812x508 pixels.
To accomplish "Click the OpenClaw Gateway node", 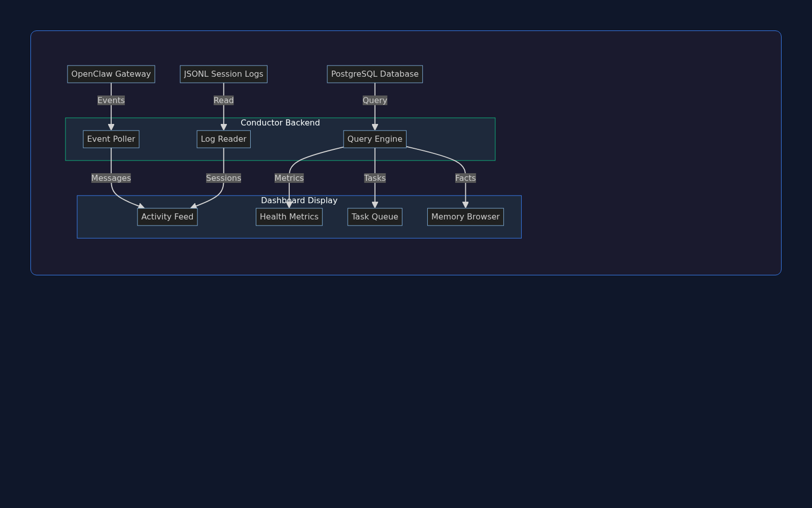I will click(111, 74).
